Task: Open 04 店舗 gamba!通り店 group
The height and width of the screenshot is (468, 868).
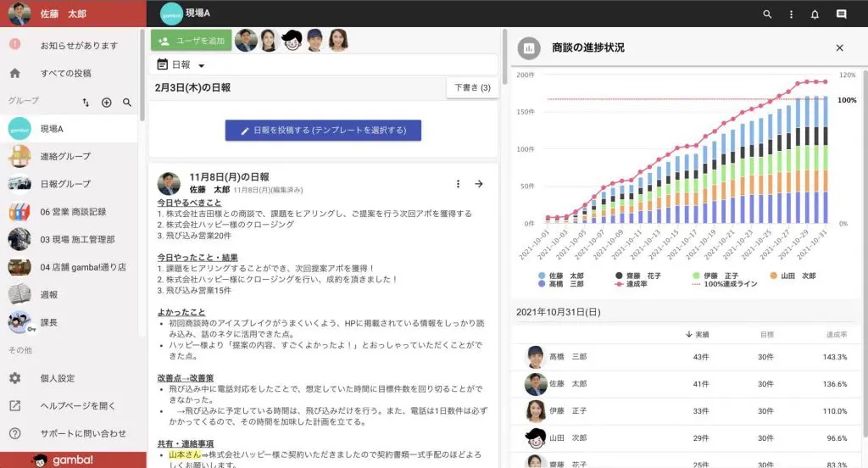Action: click(70, 267)
